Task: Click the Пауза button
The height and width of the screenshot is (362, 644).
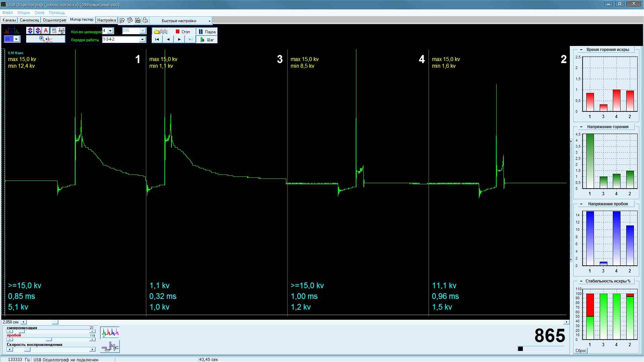Action: pos(207,32)
